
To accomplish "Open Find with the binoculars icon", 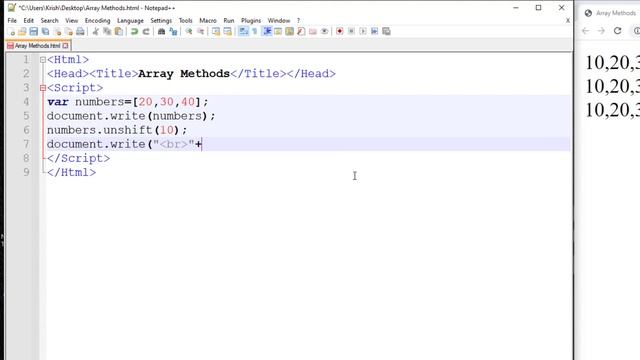I will click(x=161, y=31).
